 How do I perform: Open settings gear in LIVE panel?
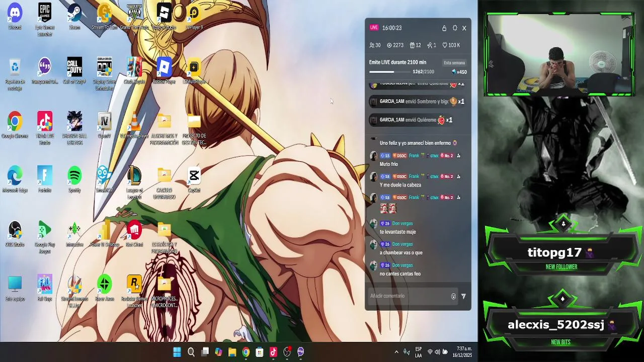(455, 28)
